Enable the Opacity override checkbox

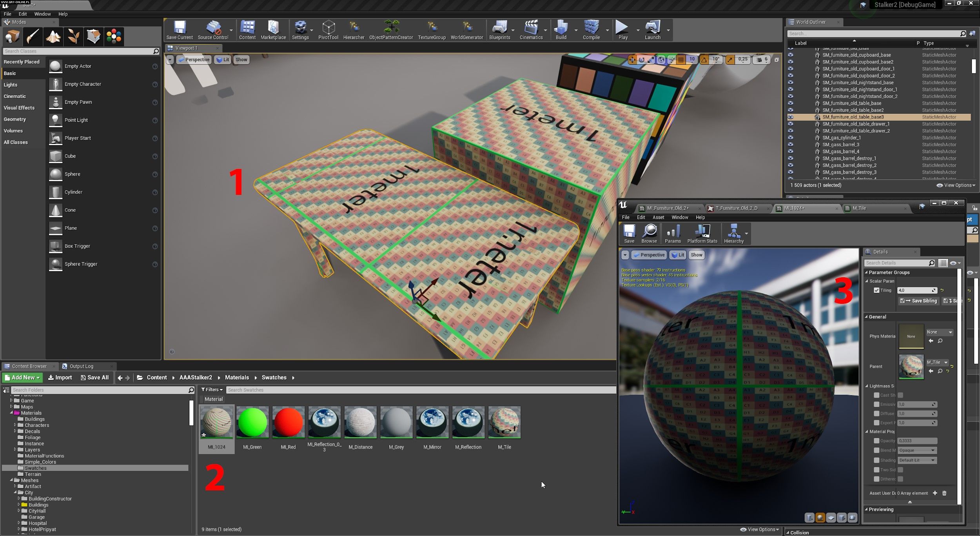(x=877, y=441)
